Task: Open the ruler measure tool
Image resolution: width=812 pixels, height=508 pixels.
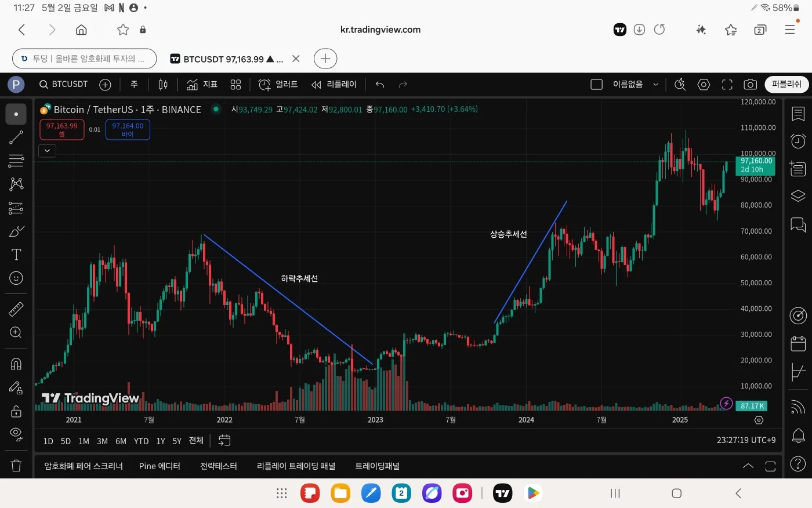Action: [16, 309]
